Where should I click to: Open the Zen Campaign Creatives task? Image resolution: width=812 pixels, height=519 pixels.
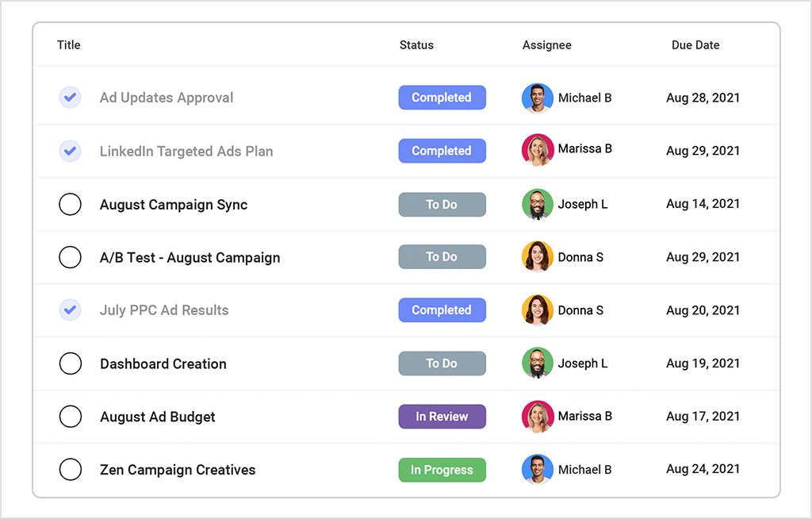click(177, 469)
